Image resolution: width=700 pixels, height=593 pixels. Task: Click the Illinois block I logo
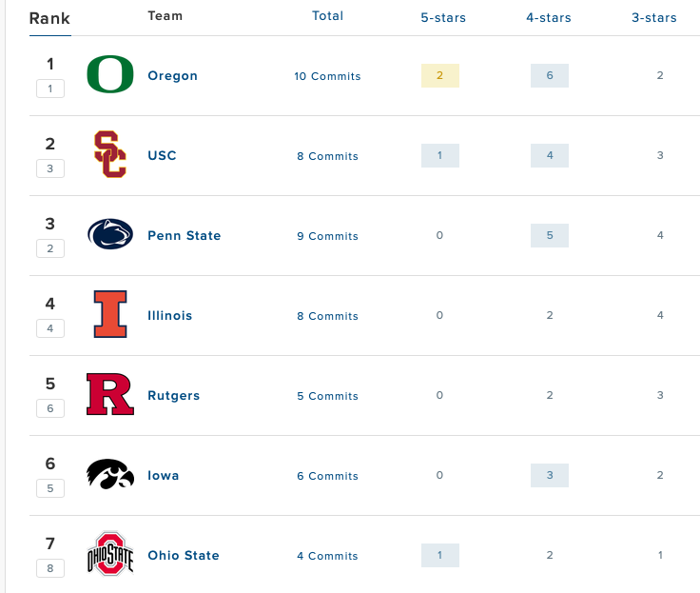click(110, 315)
